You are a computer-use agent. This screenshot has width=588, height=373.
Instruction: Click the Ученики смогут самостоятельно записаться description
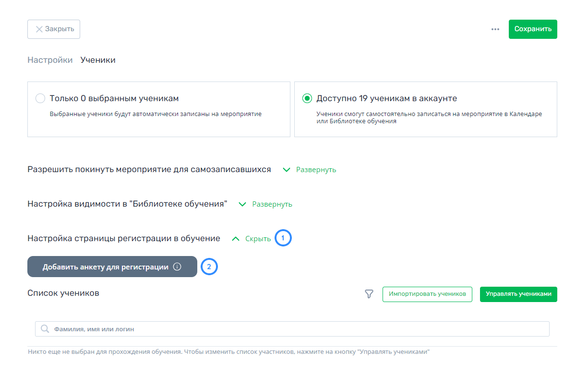click(x=429, y=118)
